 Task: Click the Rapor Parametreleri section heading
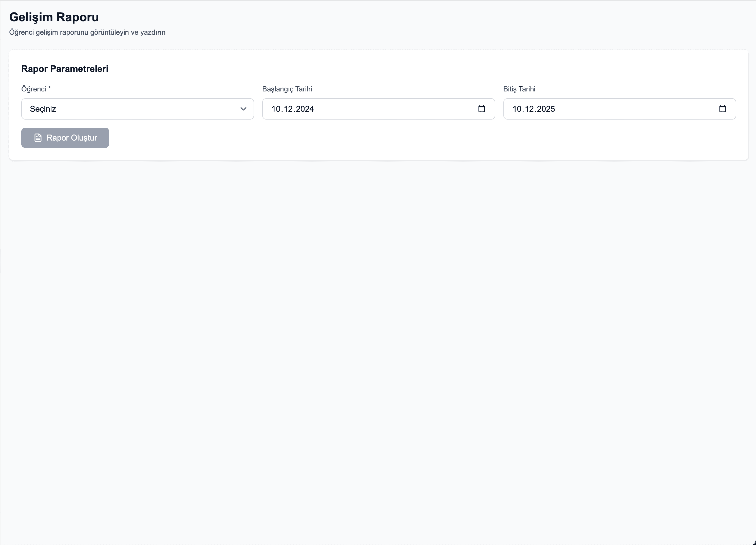[65, 69]
